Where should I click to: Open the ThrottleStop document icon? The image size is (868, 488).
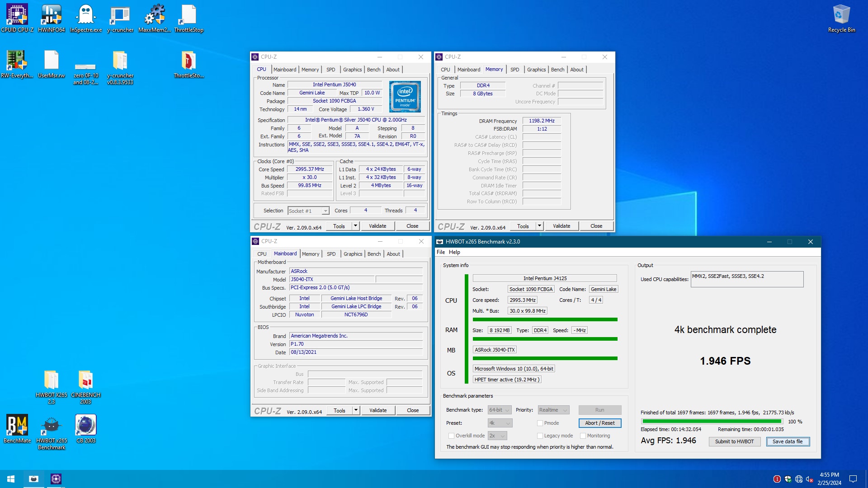click(x=189, y=18)
